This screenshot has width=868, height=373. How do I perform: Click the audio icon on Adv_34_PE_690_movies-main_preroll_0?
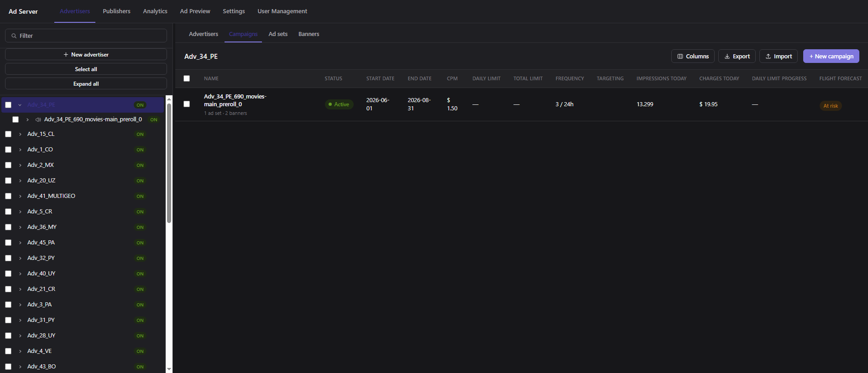[38, 119]
